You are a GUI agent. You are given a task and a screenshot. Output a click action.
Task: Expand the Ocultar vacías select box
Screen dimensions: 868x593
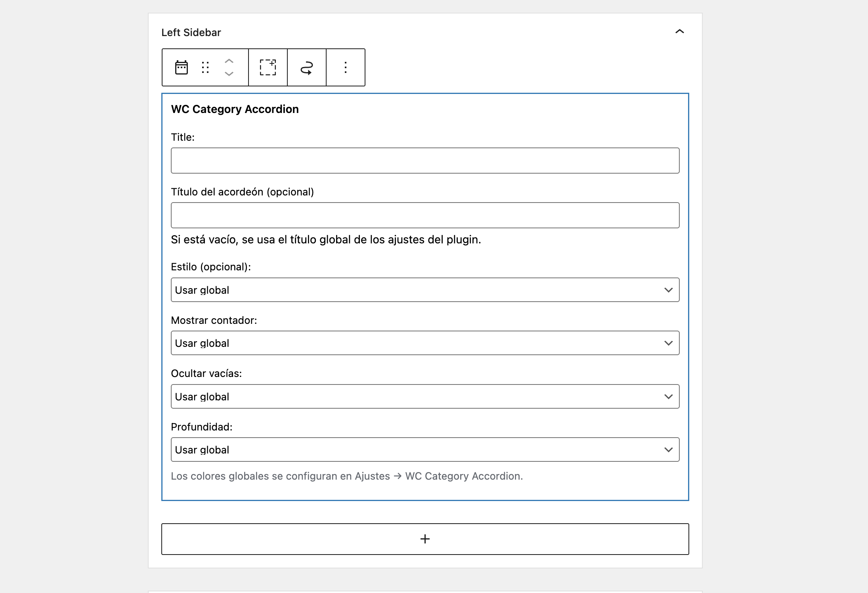425,396
